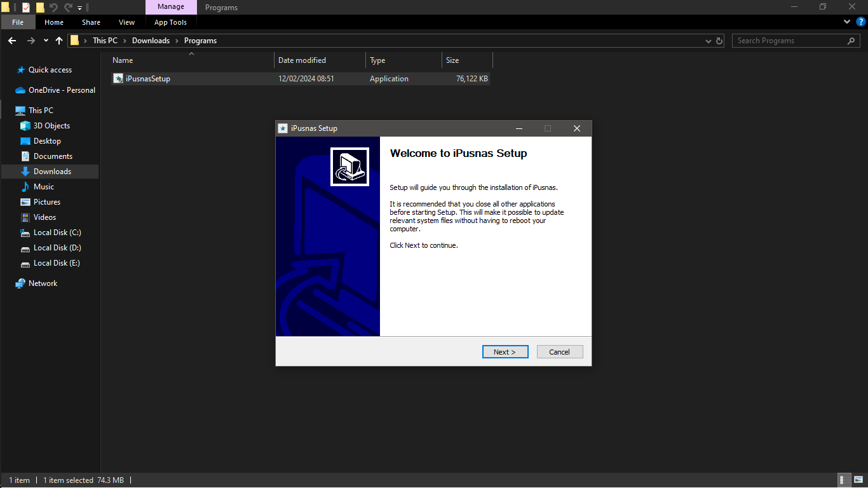
Task: Select Downloads in navigation pane
Action: [52, 172]
